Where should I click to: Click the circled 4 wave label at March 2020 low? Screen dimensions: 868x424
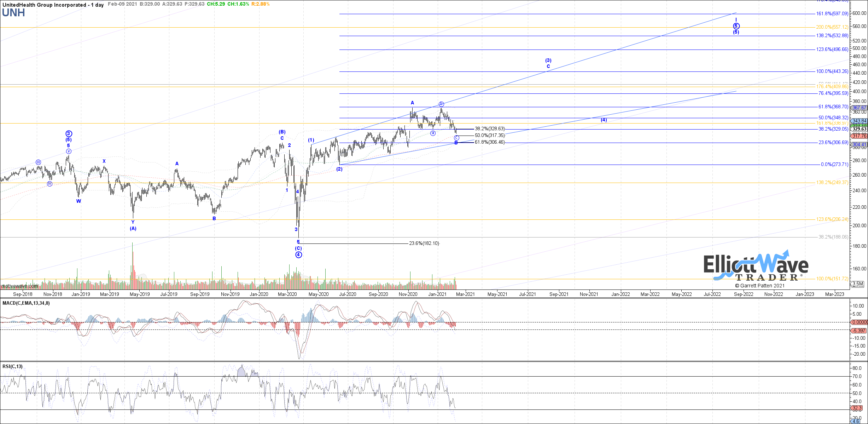pos(299,255)
